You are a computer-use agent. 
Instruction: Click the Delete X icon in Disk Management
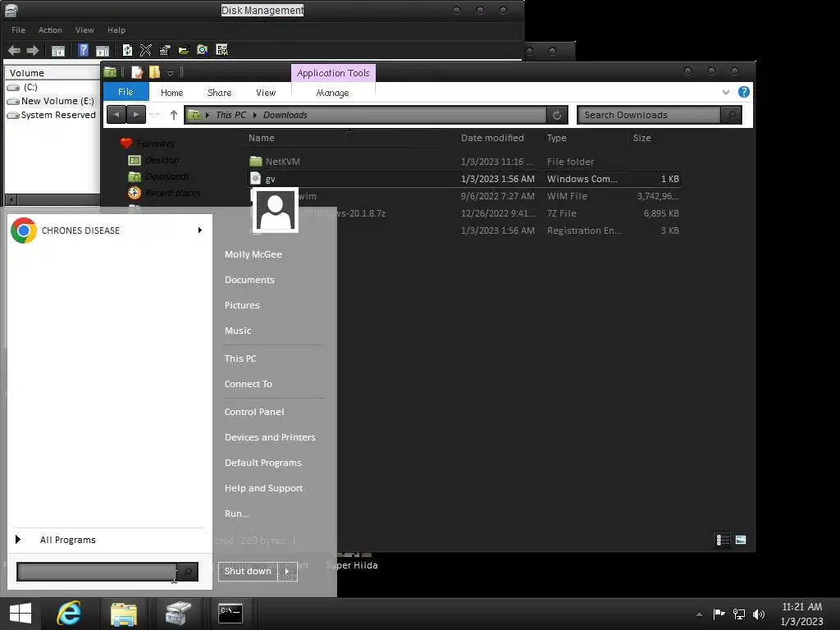146,50
